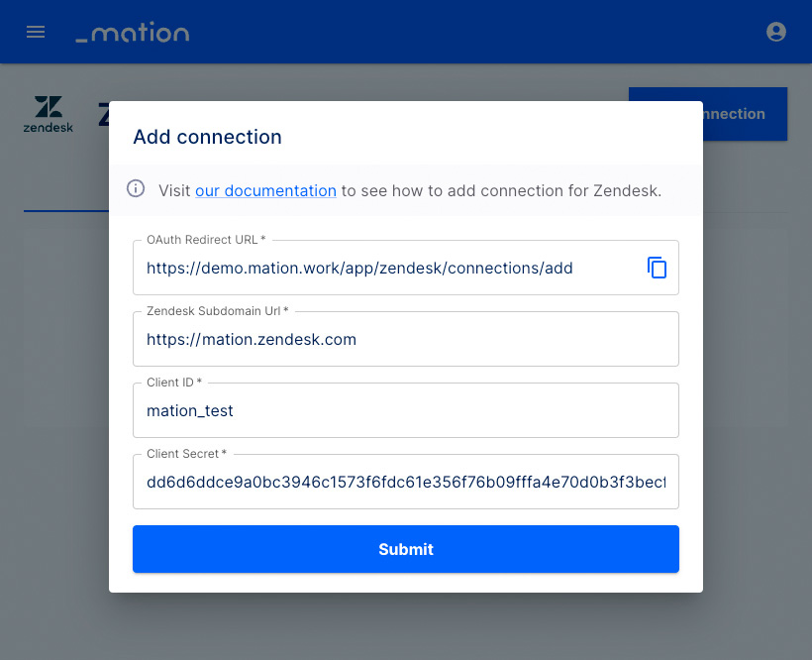This screenshot has height=660, width=812.
Task: Click the partly hidden connection button behind dialog
Action: [x=745, y=114]
